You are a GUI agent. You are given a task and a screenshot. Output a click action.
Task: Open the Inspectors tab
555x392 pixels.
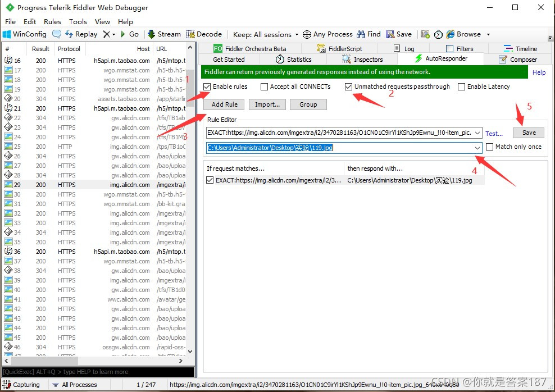(x=362, y=60)
